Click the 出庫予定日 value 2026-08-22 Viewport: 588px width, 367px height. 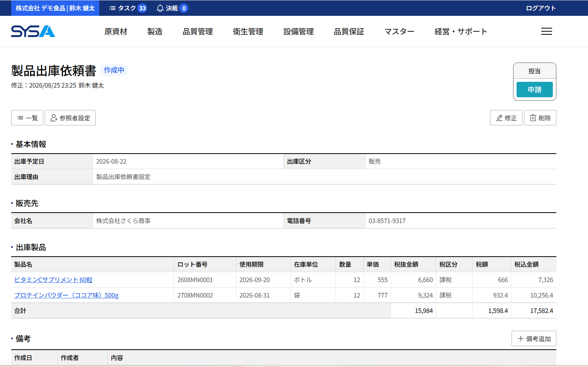point(111,161)
